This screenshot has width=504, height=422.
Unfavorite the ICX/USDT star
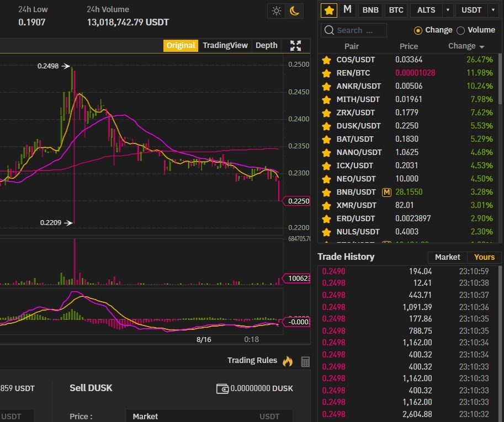click(326, 165)
